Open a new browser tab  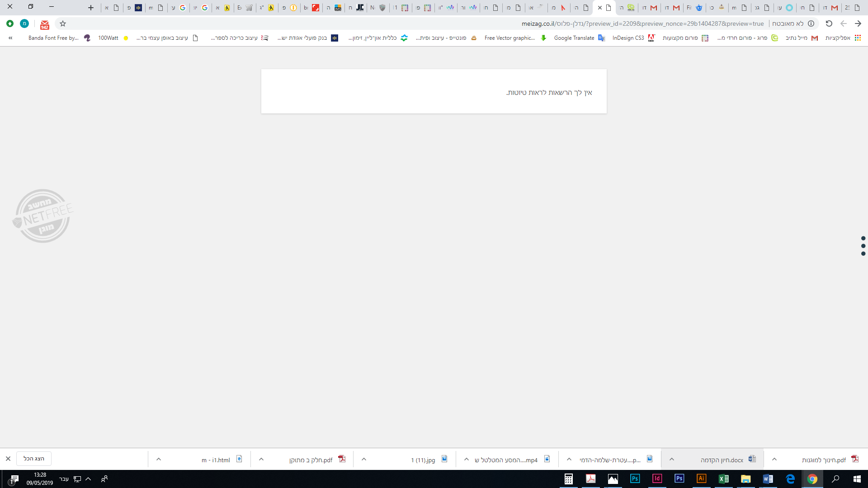[91, 8]
